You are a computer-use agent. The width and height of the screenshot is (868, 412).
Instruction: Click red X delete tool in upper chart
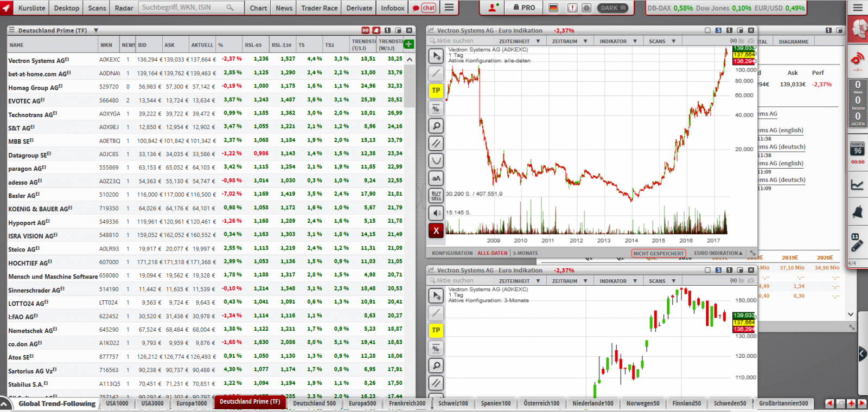coord(436,230)
